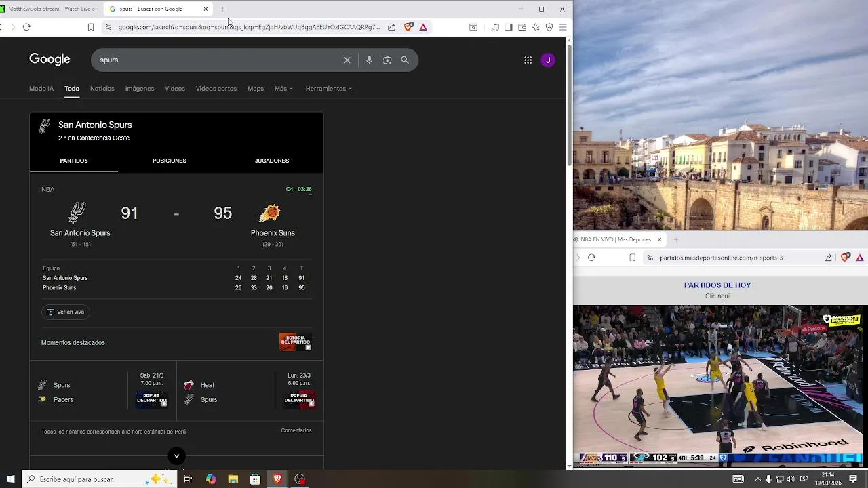Close the spurs Google tab
Viewport: 868px width, 488px height.
pyautogui.click(x=205, y=9)
